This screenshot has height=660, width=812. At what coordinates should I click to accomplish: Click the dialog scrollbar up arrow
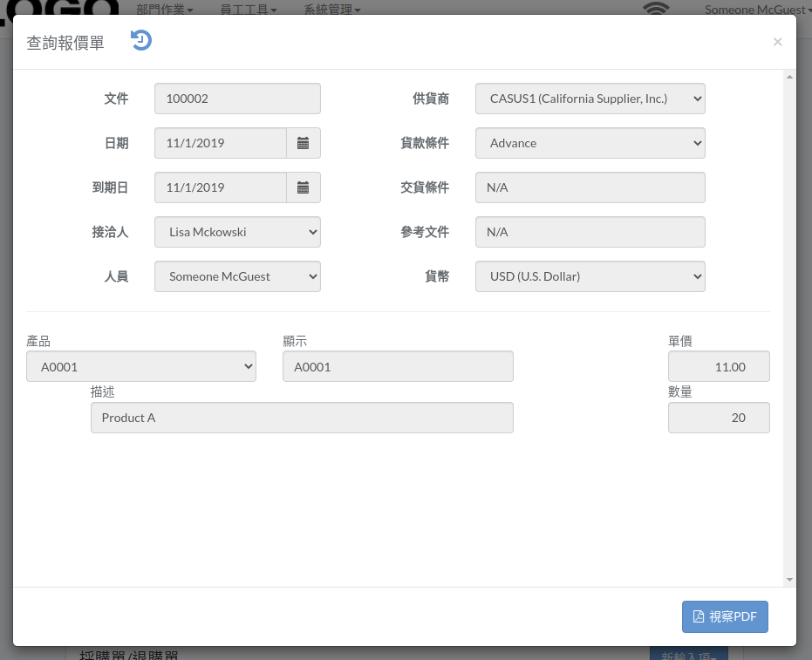pos(789,77)
